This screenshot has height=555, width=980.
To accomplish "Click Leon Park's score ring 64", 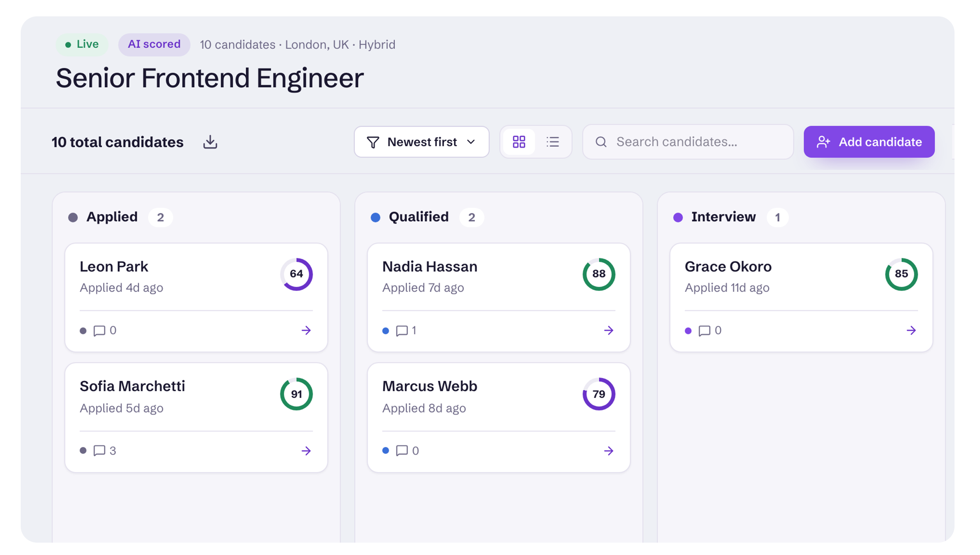I will (x=296, y=274).
